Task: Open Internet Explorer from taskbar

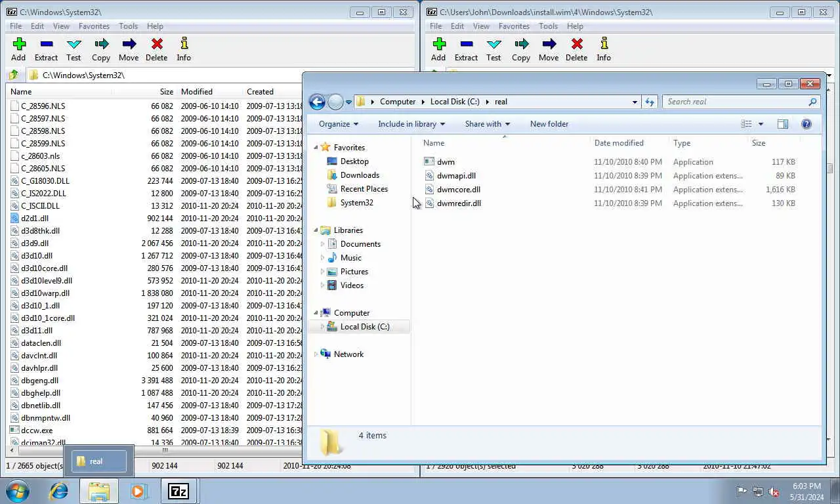Action: tap(59, 491)
